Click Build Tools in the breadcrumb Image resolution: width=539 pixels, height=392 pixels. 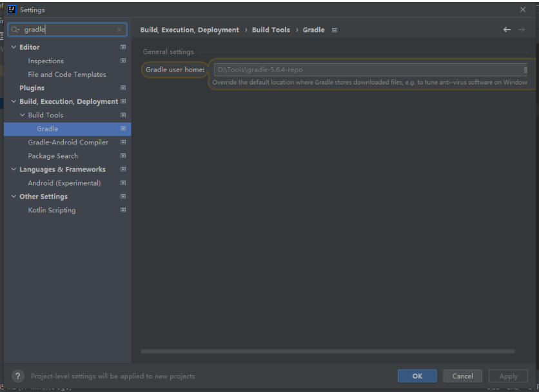[271, 30]
